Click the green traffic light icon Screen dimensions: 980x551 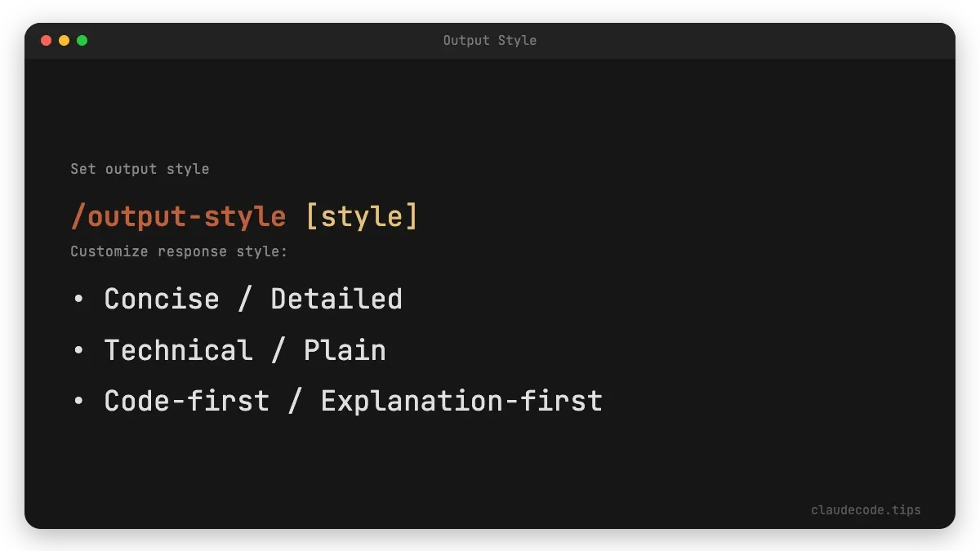(82, 39)
